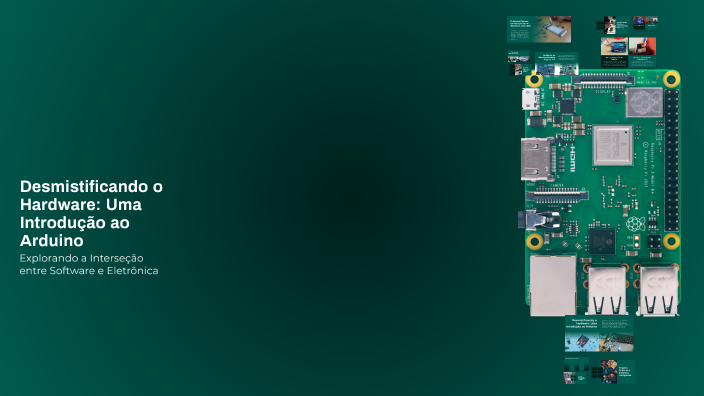704x396 pixels.
Task: Open the slide thumbnail with the breadboard photo
Action: click(539, 29)
